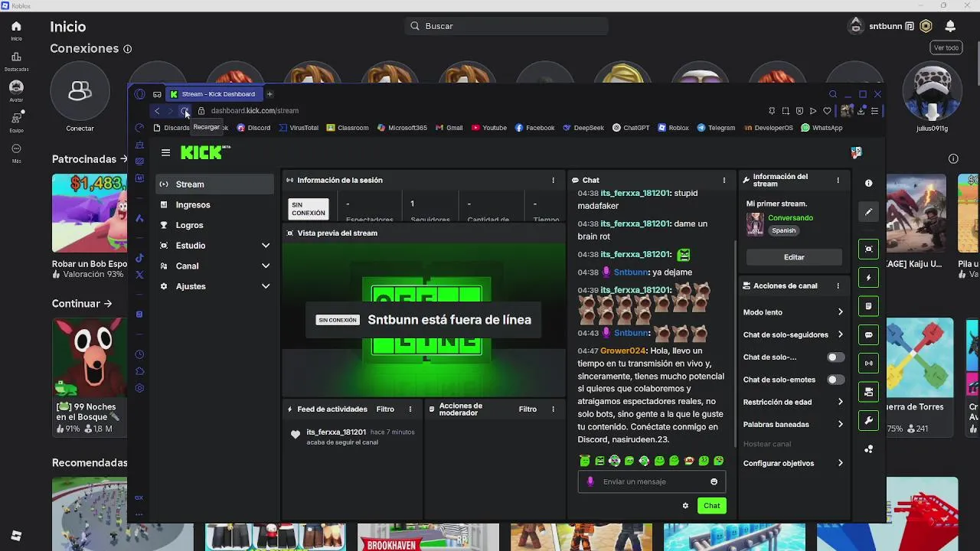This screenshot has height=551, width=980.
Task: Click the KICK logo
Action: pos(205,152)
